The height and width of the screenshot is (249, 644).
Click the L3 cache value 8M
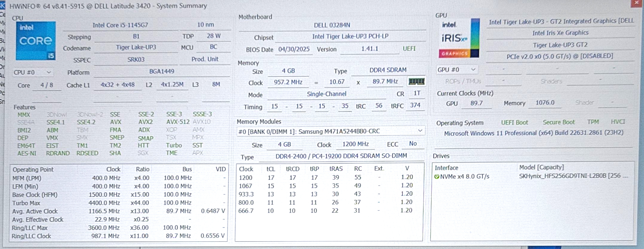[x=216, y=84]
